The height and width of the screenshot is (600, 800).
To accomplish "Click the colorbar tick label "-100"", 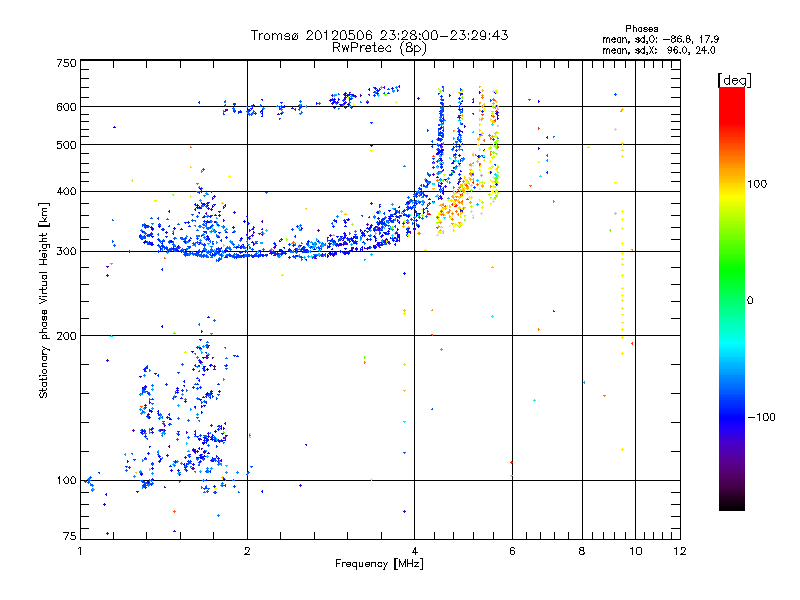I will (762, 417).
